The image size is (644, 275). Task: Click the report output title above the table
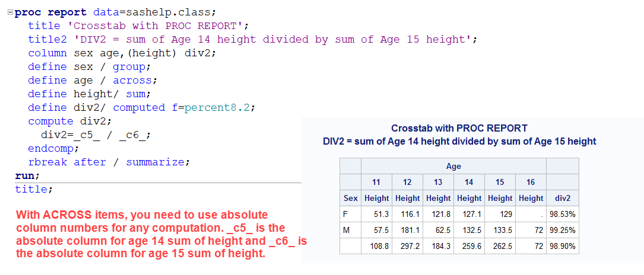[459, 128]
